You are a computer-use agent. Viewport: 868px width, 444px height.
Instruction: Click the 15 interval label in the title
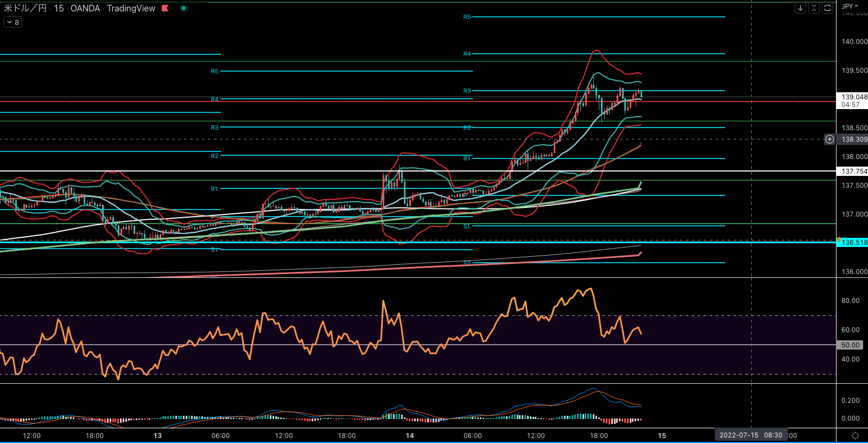59,8
